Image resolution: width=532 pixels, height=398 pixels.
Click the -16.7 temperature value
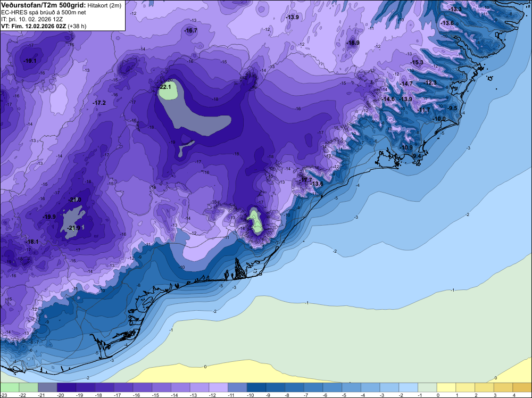click(190, 31)
